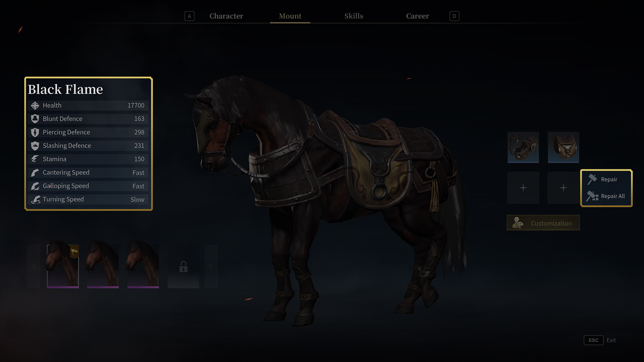The image size is (644, 362).
Task: Click the Customization paint palette icon
Action: click(518, 223)
